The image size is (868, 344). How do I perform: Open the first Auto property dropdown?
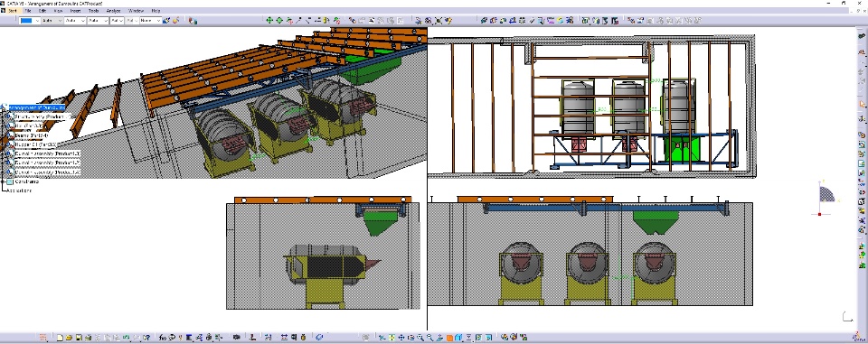pos(52,21)
